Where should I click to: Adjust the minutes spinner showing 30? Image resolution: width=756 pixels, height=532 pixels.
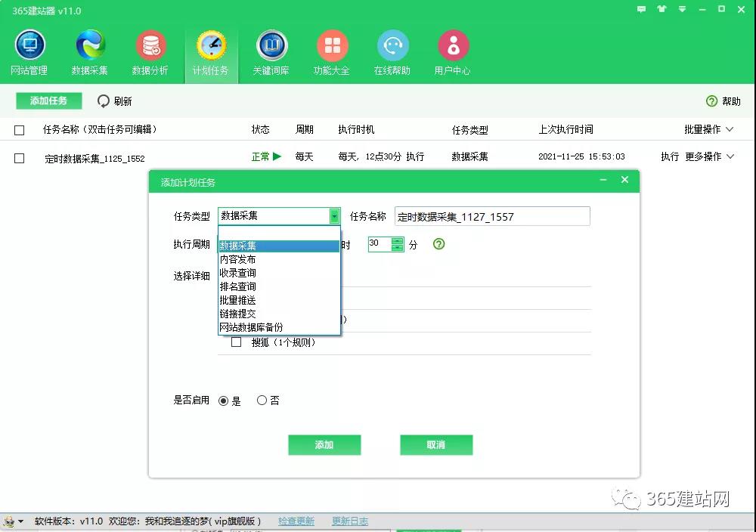tap(398, 244)
